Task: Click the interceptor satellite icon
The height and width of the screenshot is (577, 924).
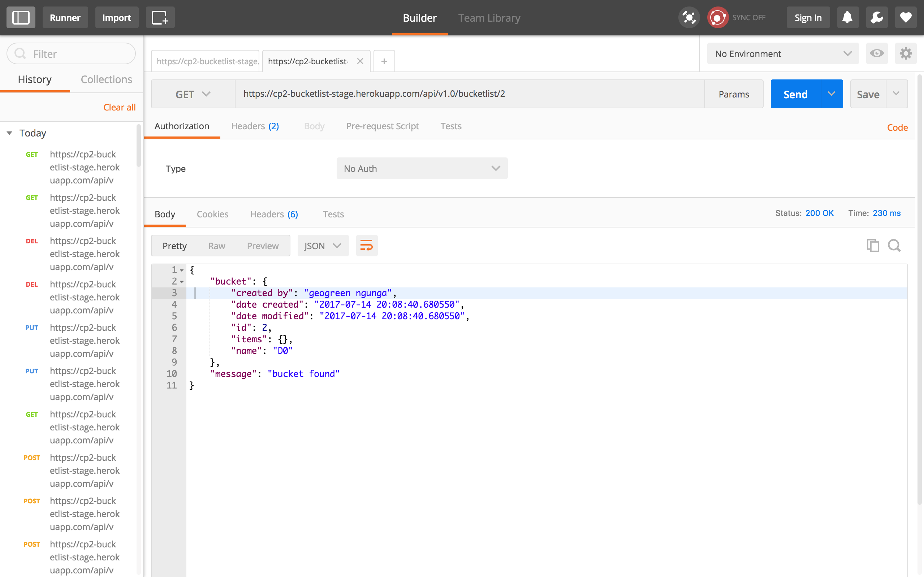Action: (689, 18)
